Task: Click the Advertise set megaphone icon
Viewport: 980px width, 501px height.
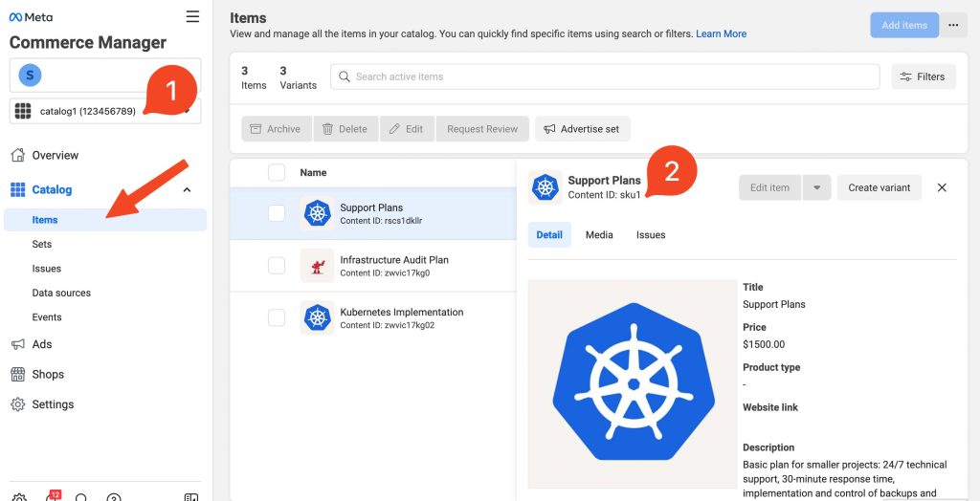Action: coord(549,129)
